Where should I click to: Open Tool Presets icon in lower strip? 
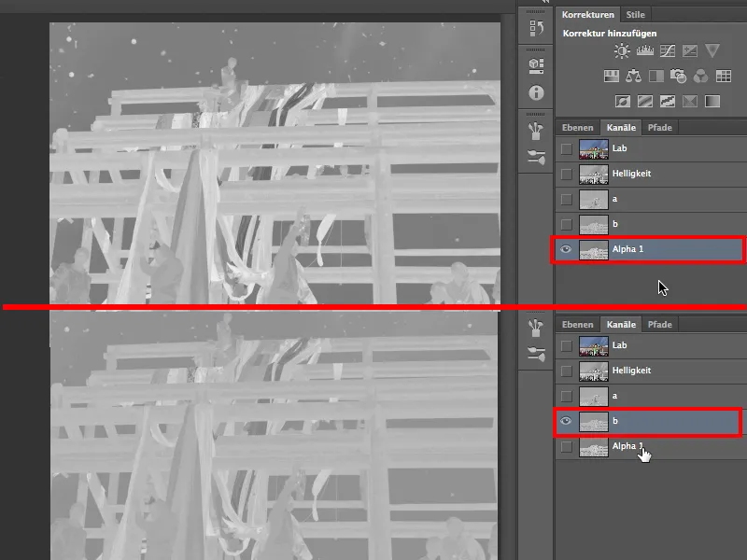point(536,354)
